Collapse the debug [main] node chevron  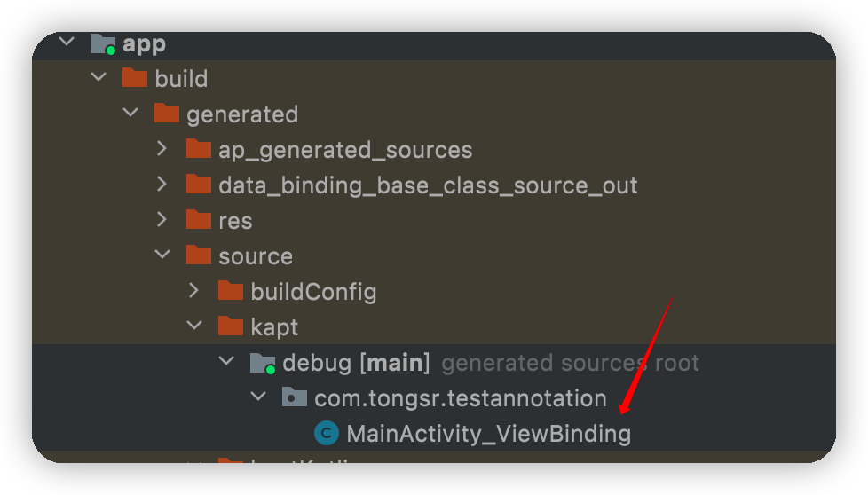(x=226, y=362)
